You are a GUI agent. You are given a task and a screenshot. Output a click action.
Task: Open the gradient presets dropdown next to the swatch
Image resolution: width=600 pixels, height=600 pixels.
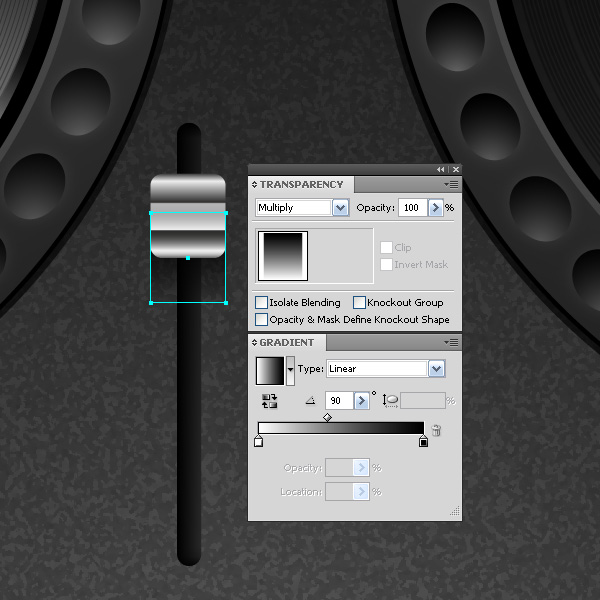point(290,370)
